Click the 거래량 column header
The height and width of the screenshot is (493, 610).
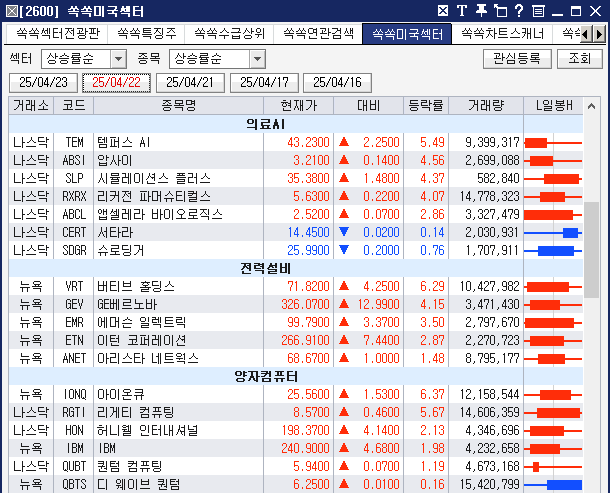pos(486,105)
